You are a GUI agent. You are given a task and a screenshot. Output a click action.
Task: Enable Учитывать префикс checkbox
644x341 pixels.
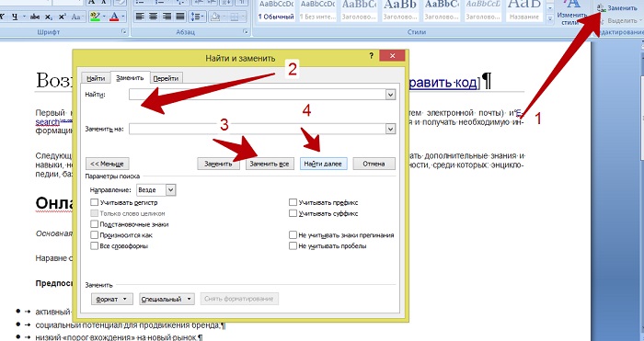tap(293, 202)
